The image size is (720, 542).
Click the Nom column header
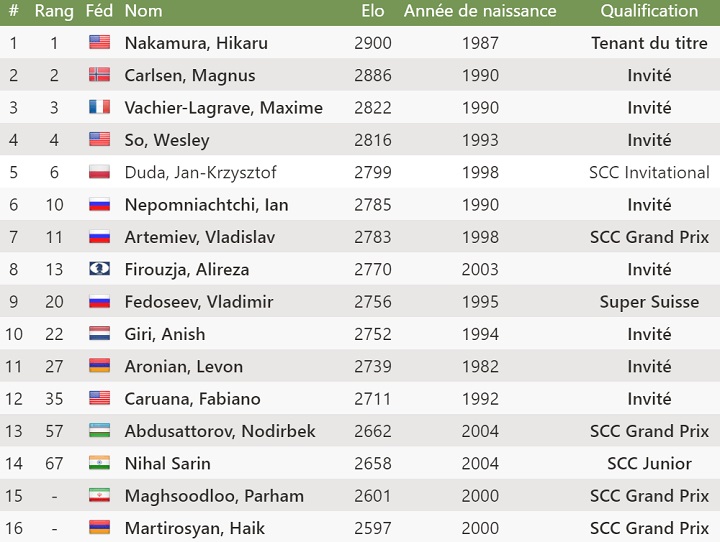coord(143,11)
